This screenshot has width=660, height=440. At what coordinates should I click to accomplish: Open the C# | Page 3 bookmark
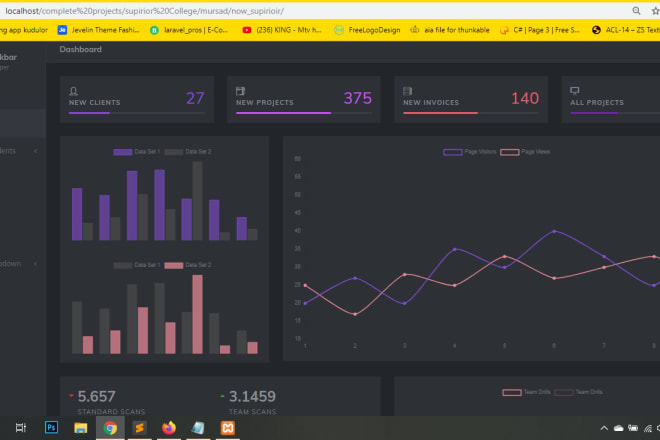click(540, 30)
